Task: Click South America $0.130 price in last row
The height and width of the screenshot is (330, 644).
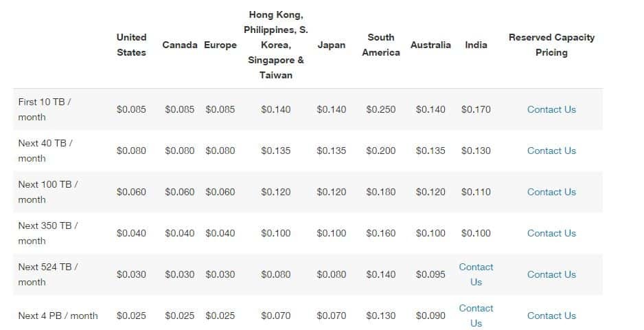Action: (x=380, y=316)
